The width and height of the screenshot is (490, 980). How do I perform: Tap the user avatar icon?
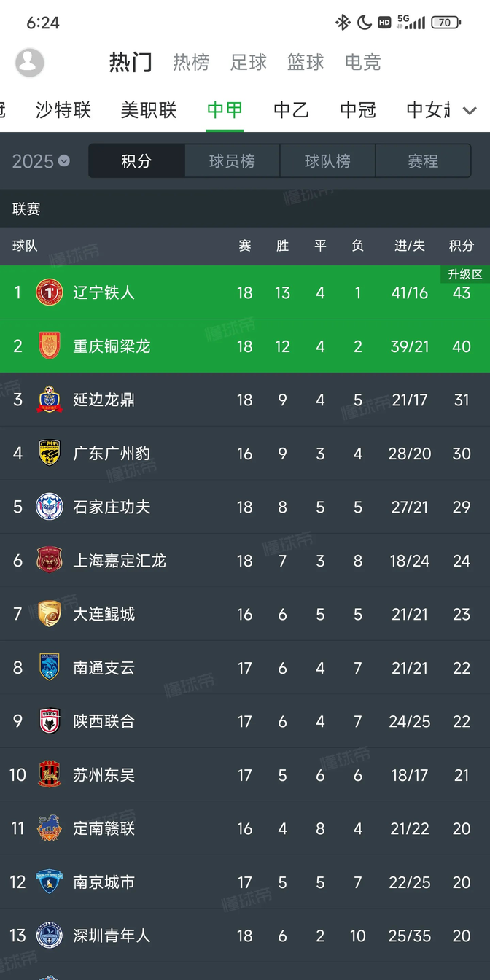29,63
